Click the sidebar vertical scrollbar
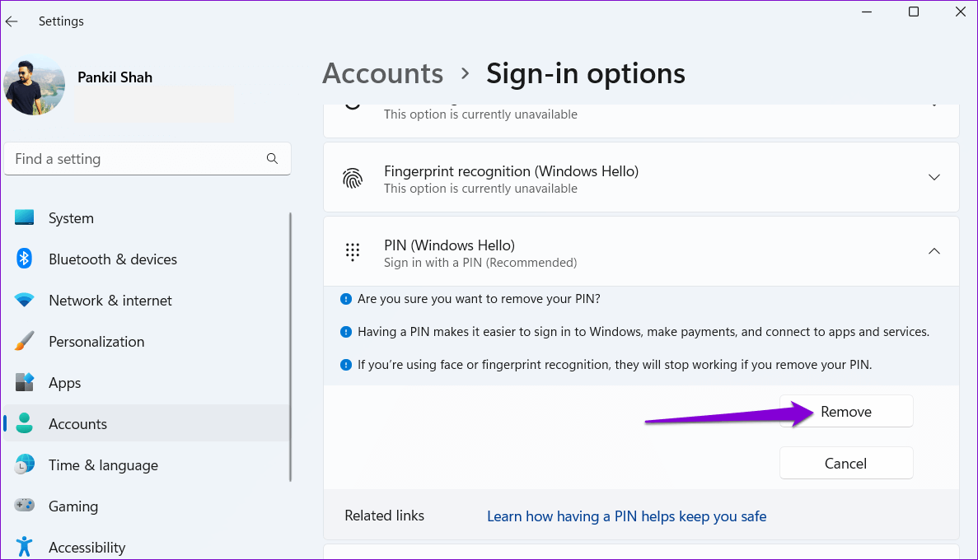The height and width of the screenshot is (560, 978). click(x=290, y=347)
